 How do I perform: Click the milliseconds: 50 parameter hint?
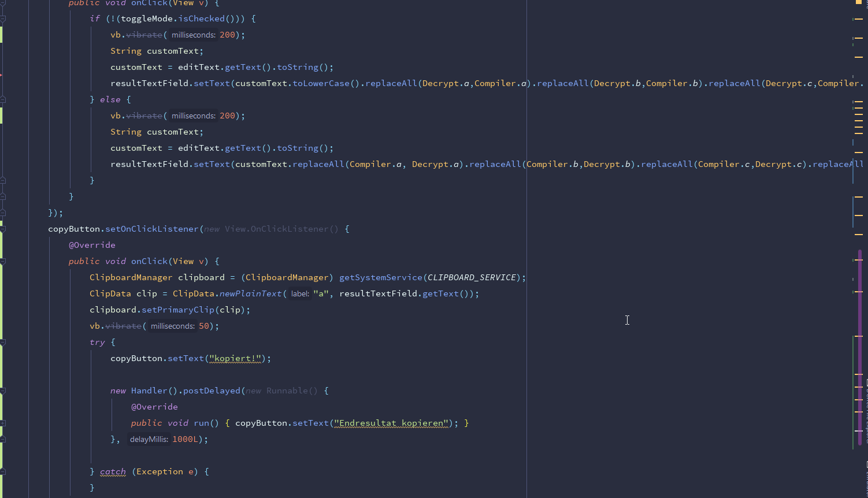click(172, 326)
